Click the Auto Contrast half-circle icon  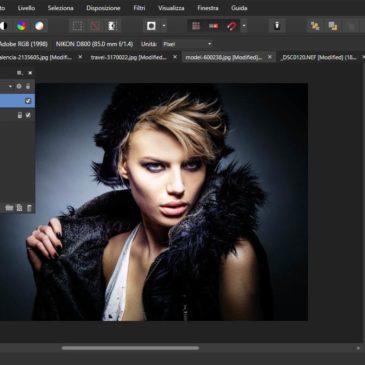click(3, 26)
